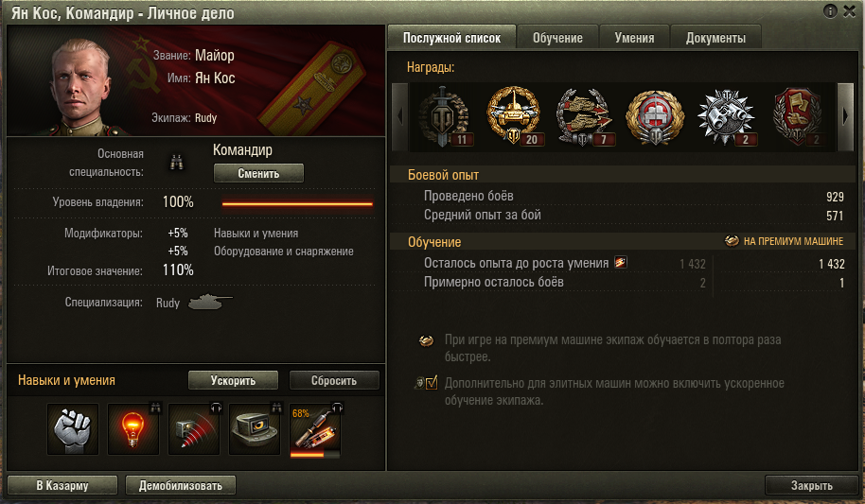
Task: Click the sword medal with 11 count
Action: [443, 116]
